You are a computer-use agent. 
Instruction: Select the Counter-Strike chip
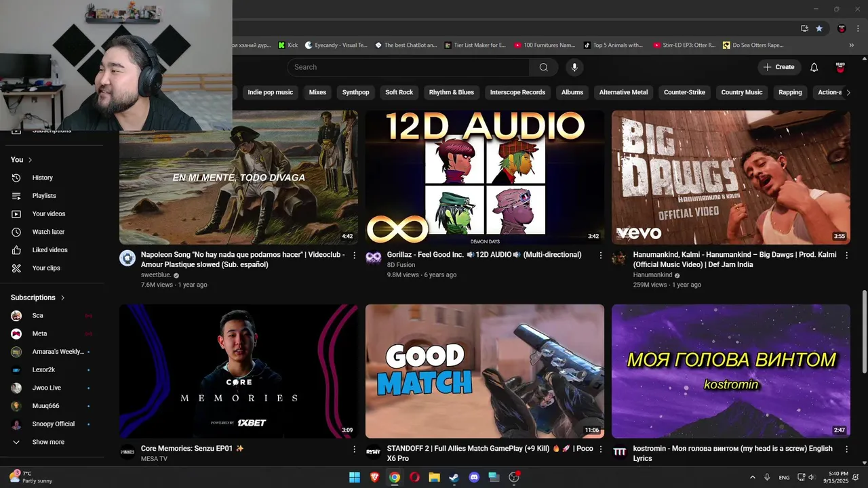tap(684, 92)
